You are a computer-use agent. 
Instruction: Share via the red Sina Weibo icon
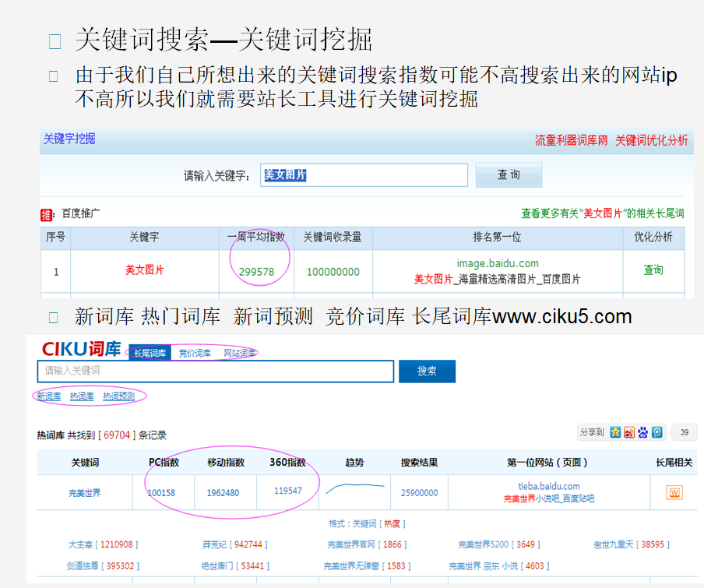click(x=629, y=432)
